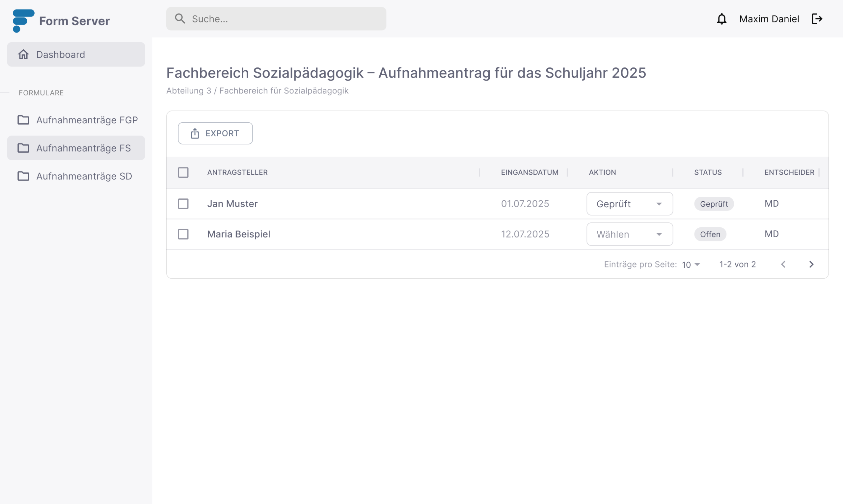The height and width of the screenshot is (504, 843).
Task: Click folder icon beside Aufnahmeanträge SD
Action: (x=23, y=176)
